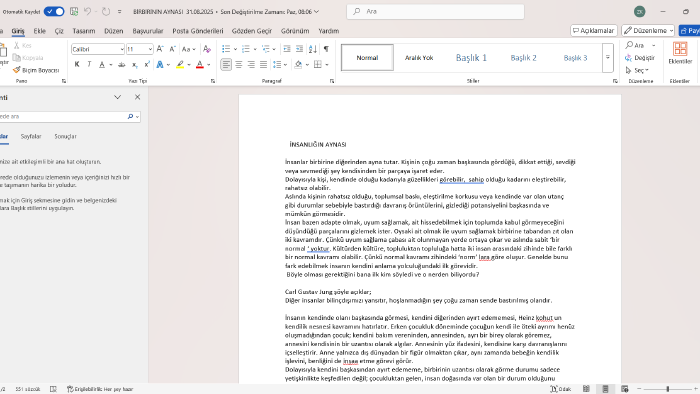
Task: Open numbered list dropdown arrow
Action: tap(255, 49)
